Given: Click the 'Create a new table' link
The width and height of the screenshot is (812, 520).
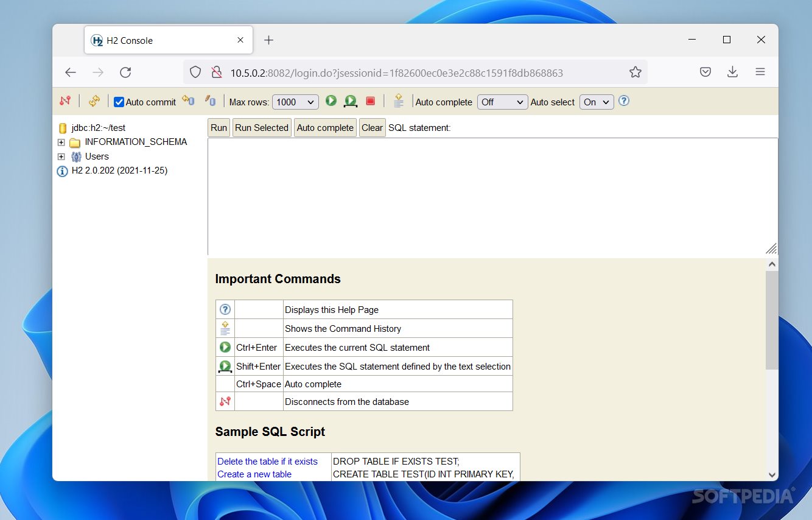Looking at the screenshot, I should coord(254,474).
